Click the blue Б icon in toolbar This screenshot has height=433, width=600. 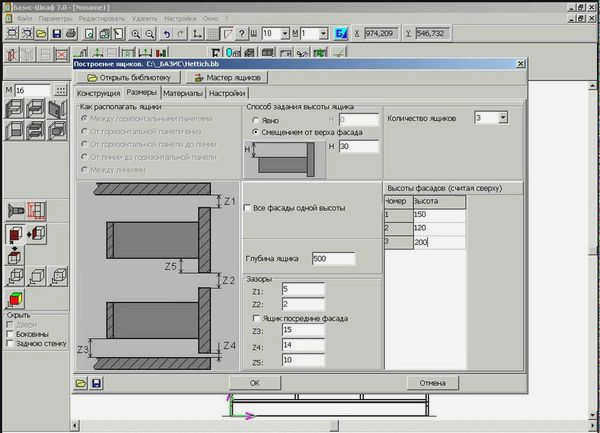click(341, 34)
